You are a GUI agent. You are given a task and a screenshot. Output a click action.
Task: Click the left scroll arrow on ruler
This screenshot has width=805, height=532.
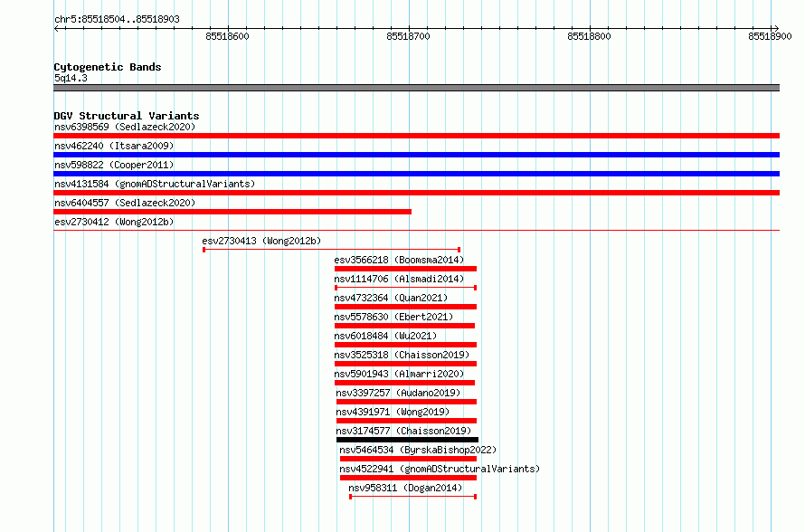56,29
